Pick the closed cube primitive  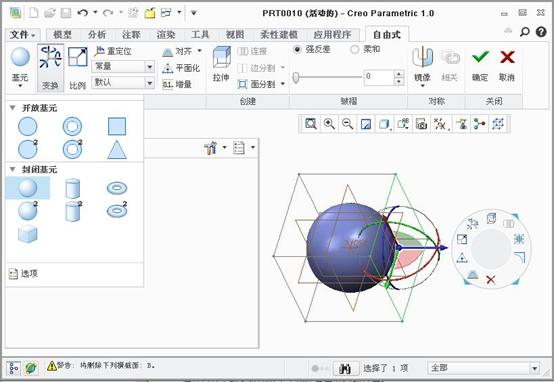point(28,234)
